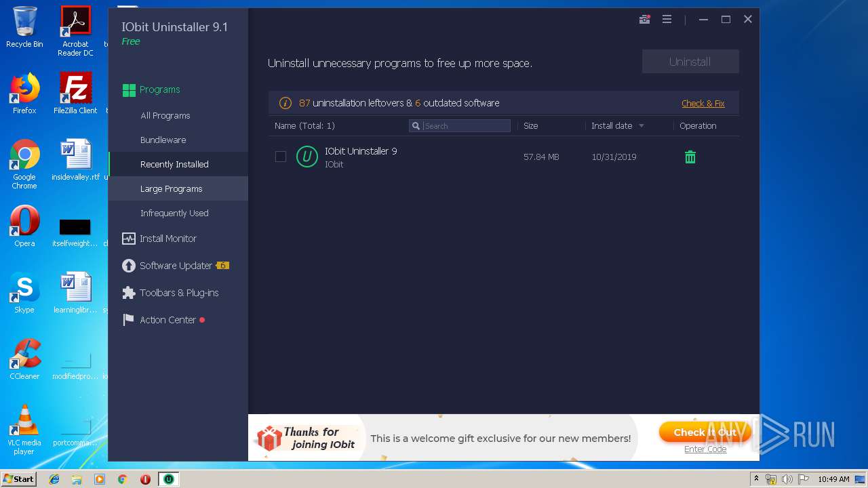Click the Software Updater arrow icon
The width and height of the screenshot is (868, 488).
pyautogui.click(x=129, y=266)
